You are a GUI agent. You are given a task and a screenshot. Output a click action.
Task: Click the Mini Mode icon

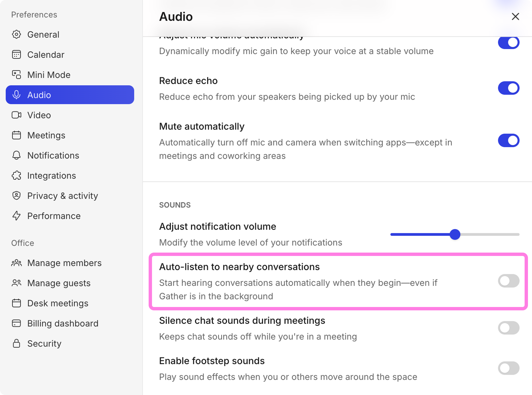pos(16,75)
